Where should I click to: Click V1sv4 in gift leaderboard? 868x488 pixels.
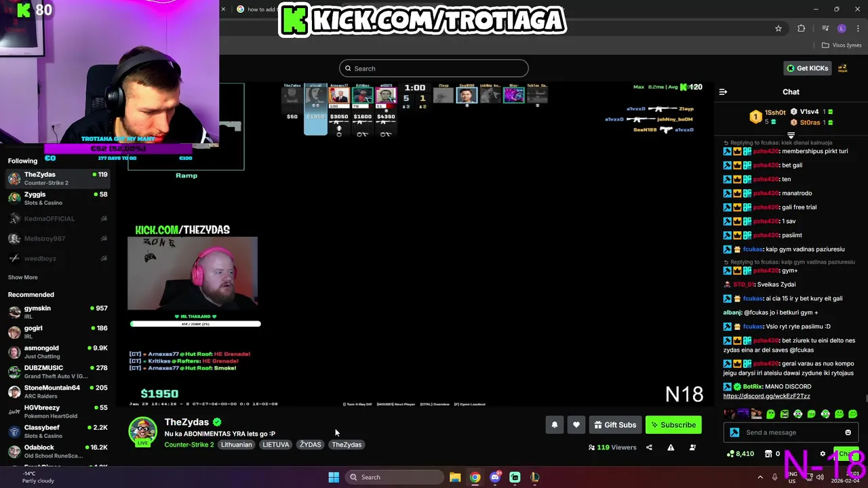(809, 112)
